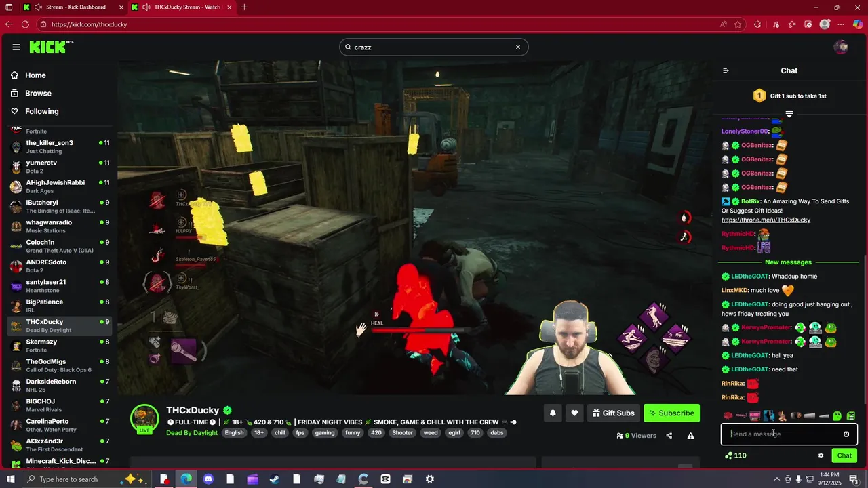Refresh the page
The width and height of the screenshot is (868, 488).
(x=25, y=24)
